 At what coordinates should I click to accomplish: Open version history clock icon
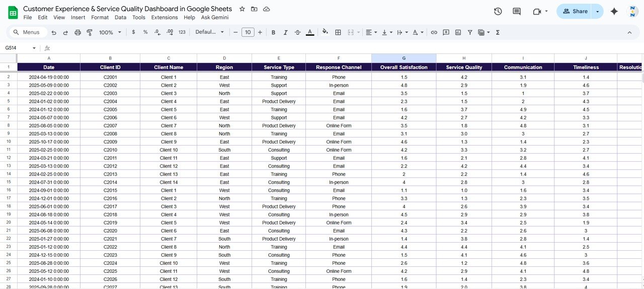tap(498, 11)
